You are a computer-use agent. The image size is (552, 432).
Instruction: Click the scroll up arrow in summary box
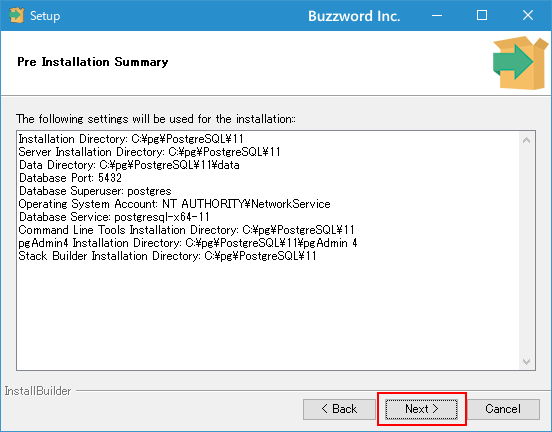pyautogui.click(x=527, y=140)
